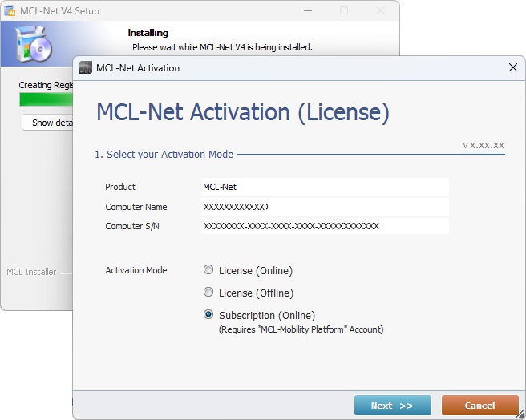
Task: Click Show details button in Setup window
Action: pyautogui.click(x=47, y=123)
